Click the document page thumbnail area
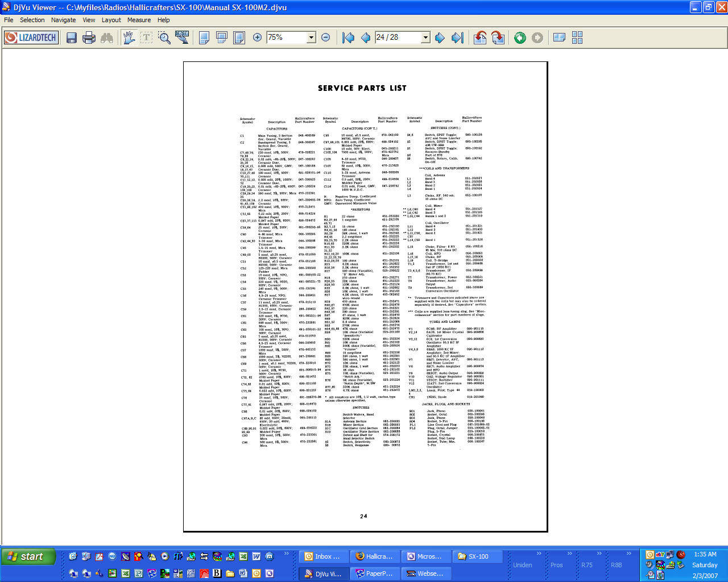This screenshot has height=582, width=728. point(365,297)
